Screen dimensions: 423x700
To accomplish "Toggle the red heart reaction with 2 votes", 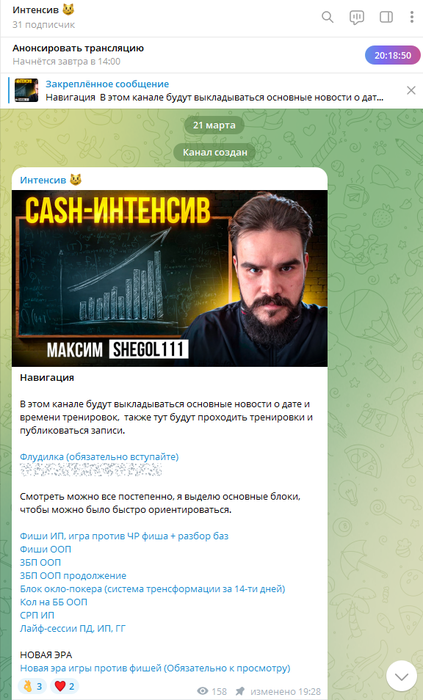I will click(x=64, y=686).
